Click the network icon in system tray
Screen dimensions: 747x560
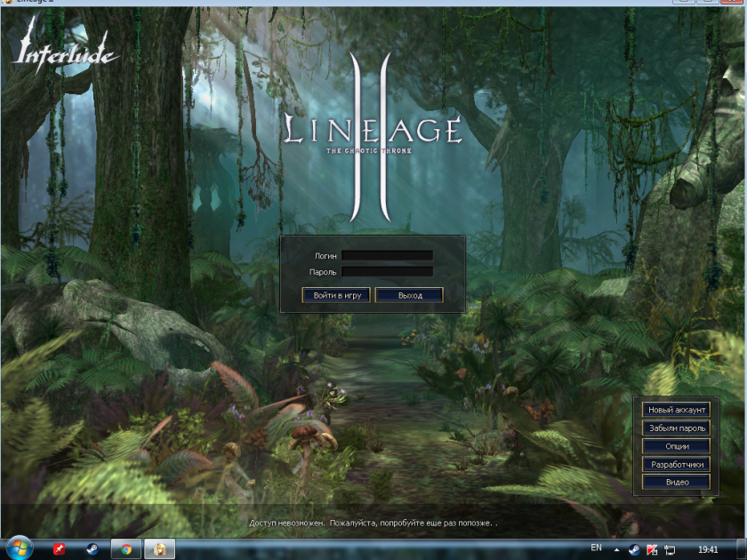tap(670, 550)
